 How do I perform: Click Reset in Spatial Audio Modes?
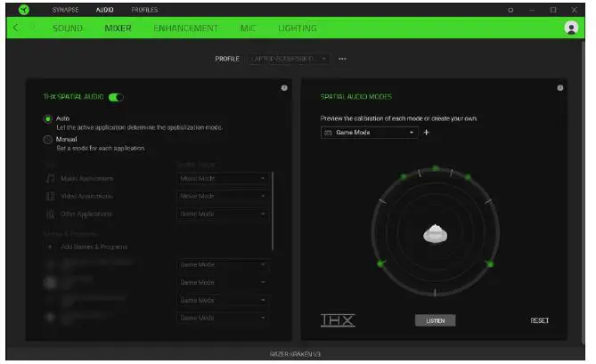[539, 320]
